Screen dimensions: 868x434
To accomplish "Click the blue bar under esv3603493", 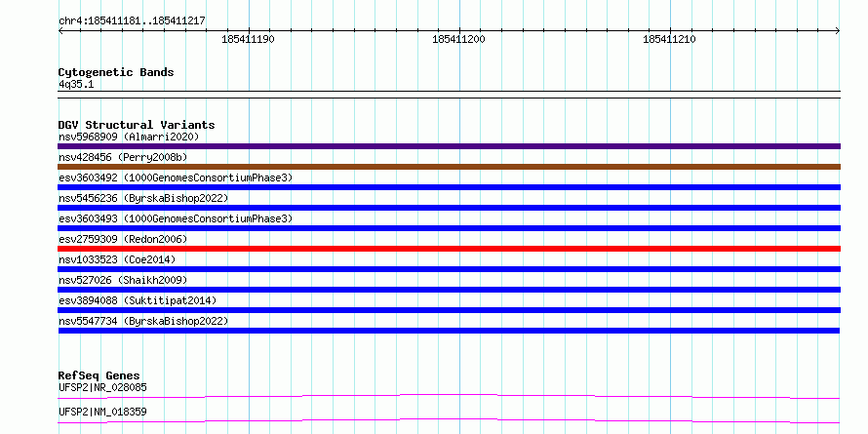I will (x=449, y=228).
